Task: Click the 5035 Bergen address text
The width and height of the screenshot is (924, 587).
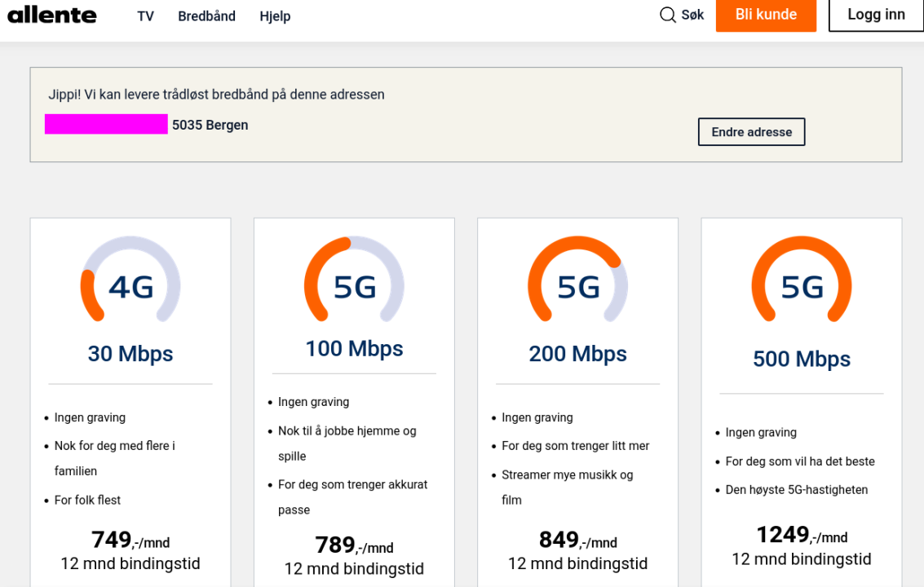Action: tap(210, 125)
